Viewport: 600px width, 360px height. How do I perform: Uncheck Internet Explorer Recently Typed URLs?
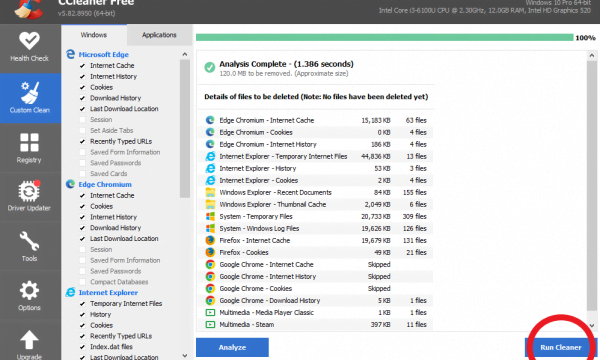point(82,336)
